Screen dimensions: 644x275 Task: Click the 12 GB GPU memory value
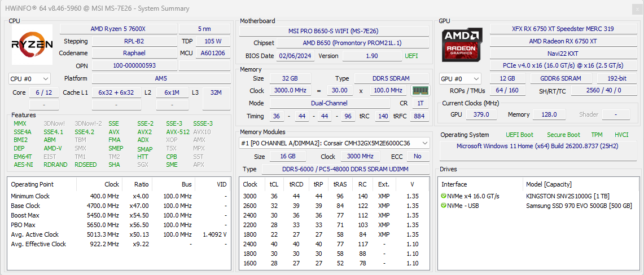(508, 79)
